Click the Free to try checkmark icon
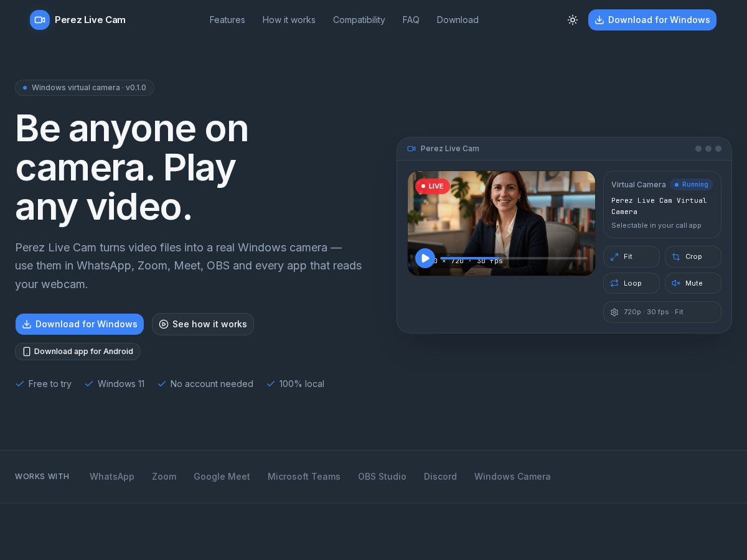The width and height of the screenshot is (747, 560). click(20, 384)
